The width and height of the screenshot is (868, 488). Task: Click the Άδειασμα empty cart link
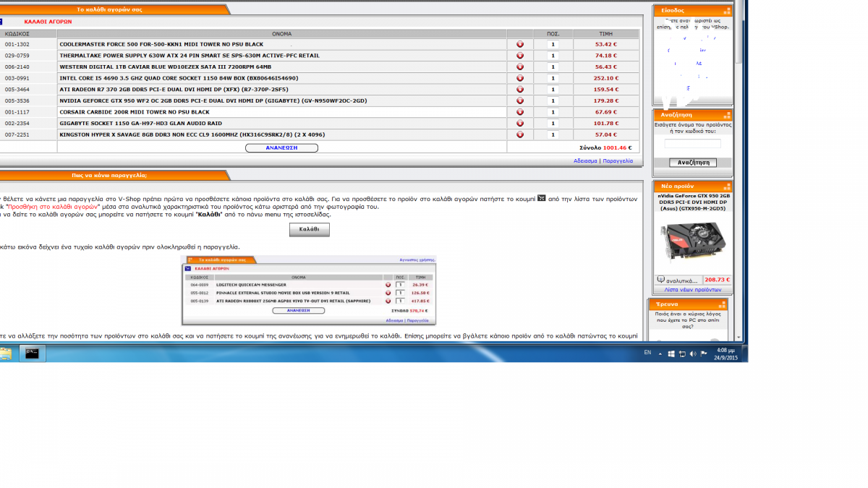[x=585, y=160]
